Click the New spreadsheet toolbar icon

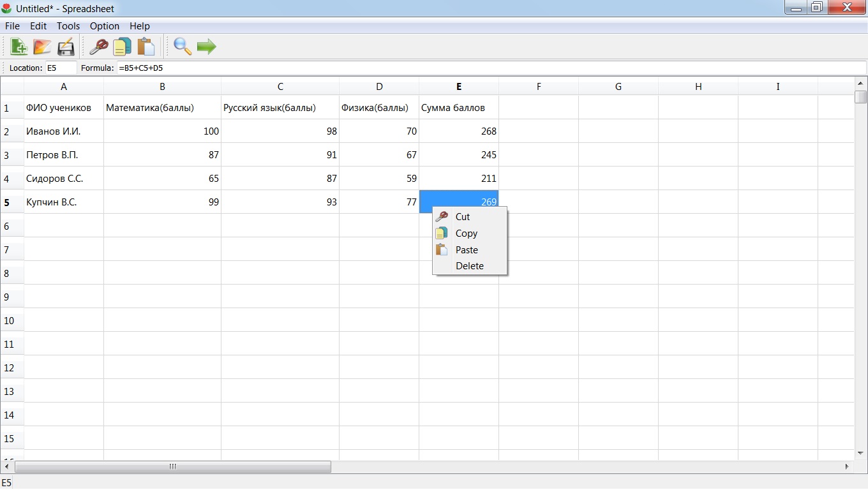[x=19, y=47]
